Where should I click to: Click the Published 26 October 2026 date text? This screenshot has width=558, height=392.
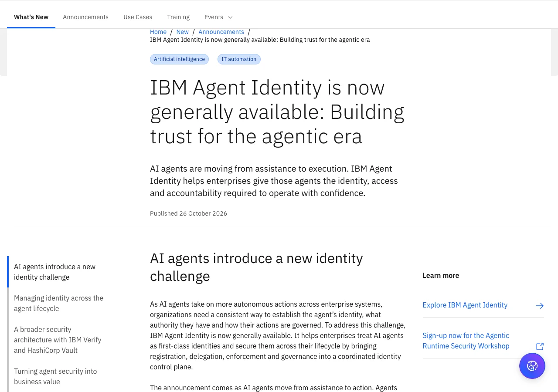[x=188, y=213]
